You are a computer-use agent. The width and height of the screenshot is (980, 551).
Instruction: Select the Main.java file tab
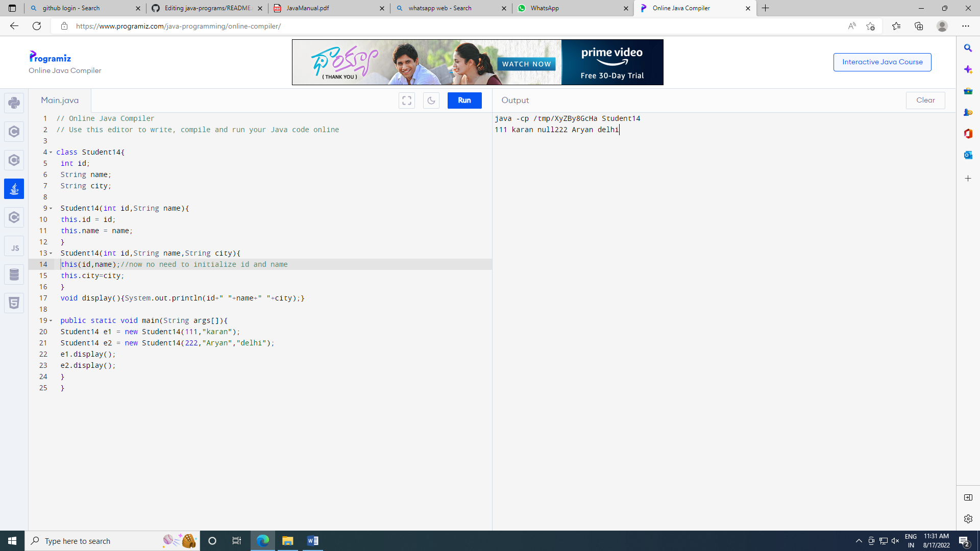coord(60,101)
